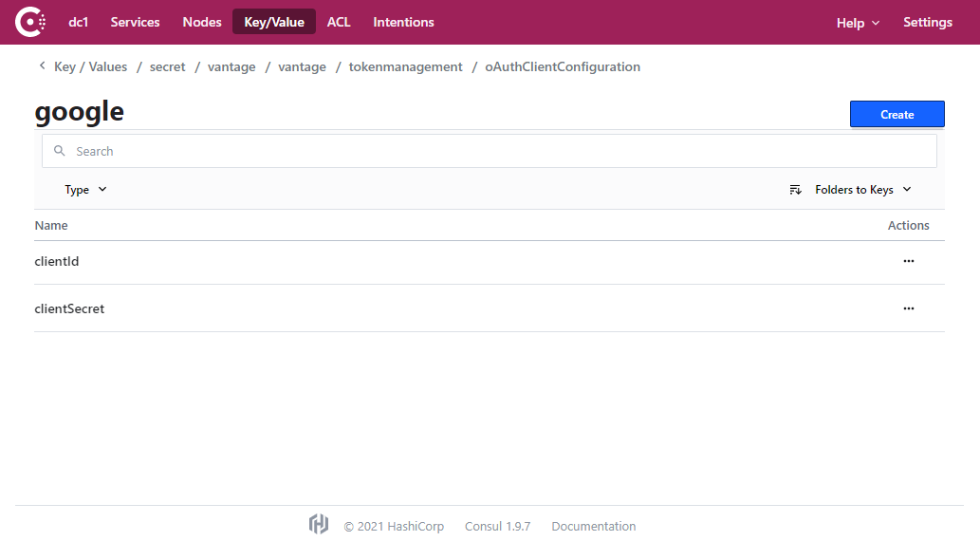Open the Folders to Keys sort dropdown

pyautogui.click(x=863, y=190)
